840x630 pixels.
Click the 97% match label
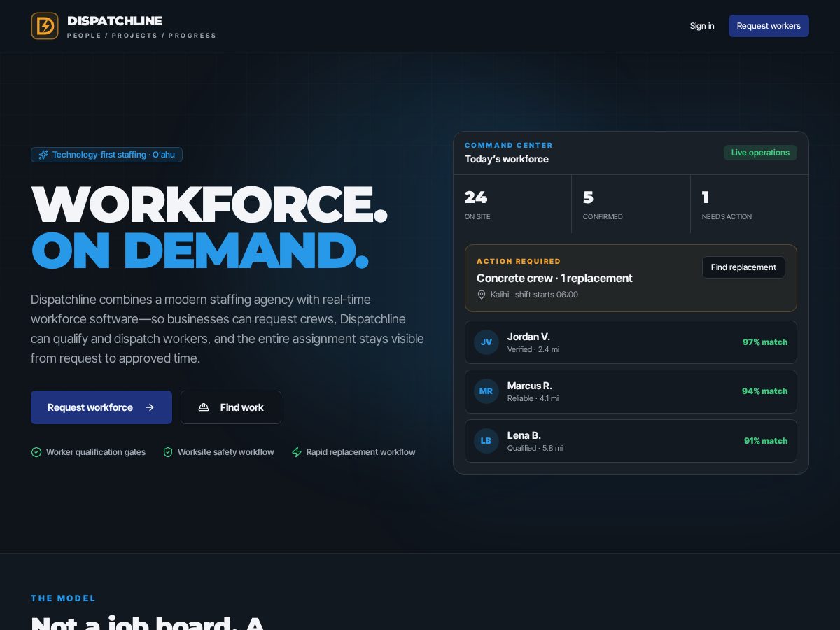(765, 342)
